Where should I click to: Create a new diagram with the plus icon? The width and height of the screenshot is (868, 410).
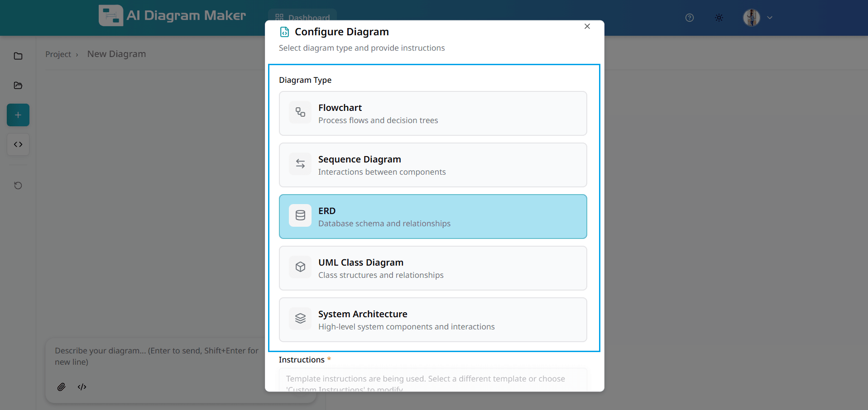(18, 115)
